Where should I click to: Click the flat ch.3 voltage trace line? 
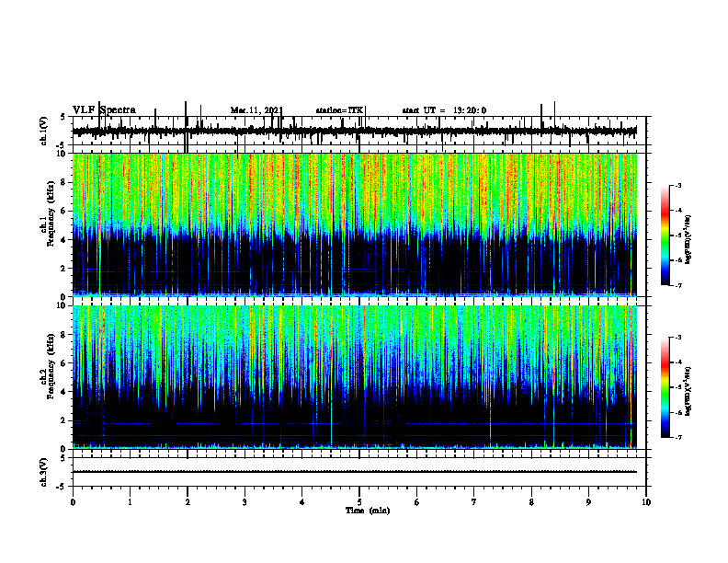click(354, 472)
